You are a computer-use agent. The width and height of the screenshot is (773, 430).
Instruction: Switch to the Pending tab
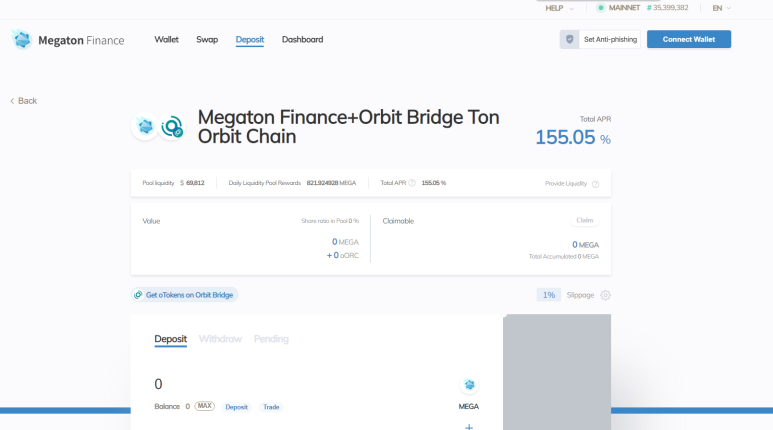click(x=271, y=339)
